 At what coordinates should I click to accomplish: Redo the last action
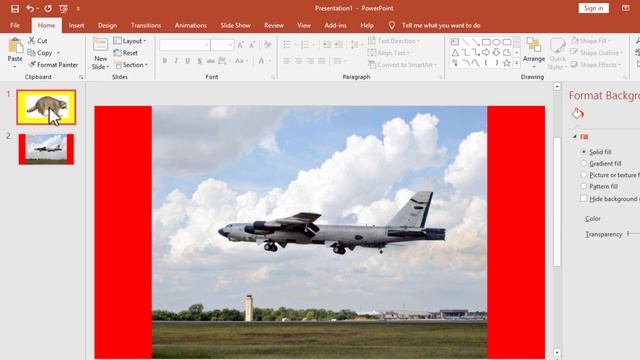(x=48, y=8)
